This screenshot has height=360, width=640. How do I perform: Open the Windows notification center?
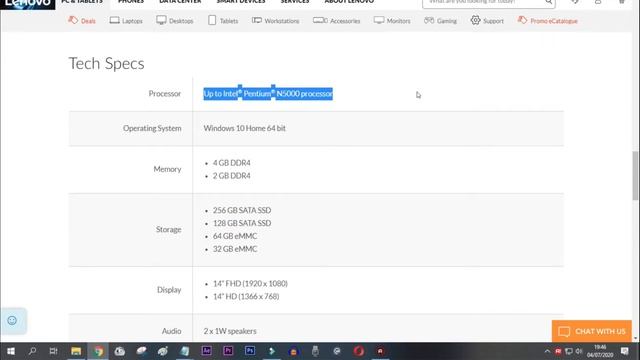(624, 351)
